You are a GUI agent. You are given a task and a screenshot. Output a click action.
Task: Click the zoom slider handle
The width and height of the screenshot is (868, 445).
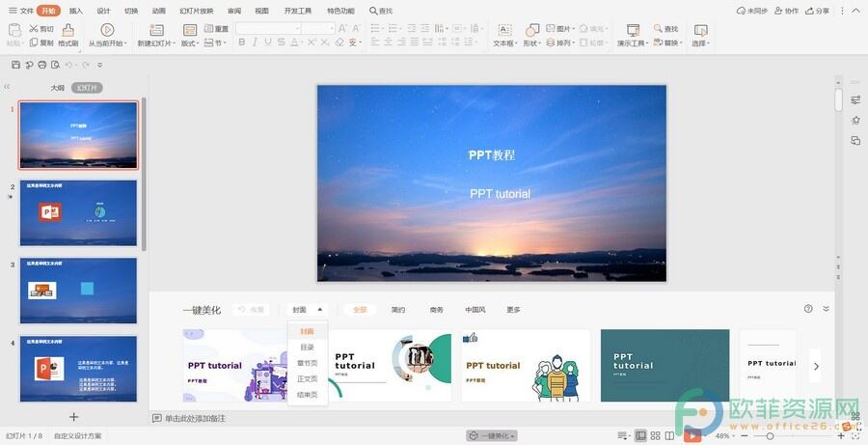[770, 436]
